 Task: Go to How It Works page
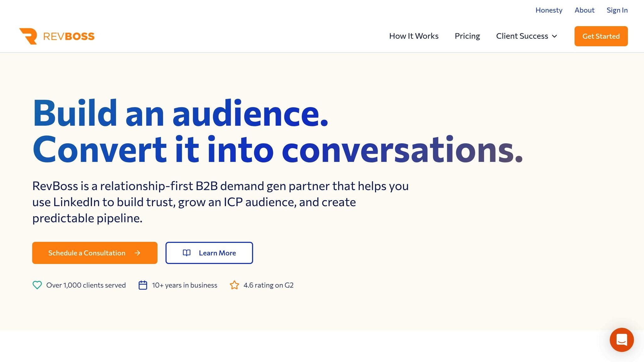click(414, 36)
